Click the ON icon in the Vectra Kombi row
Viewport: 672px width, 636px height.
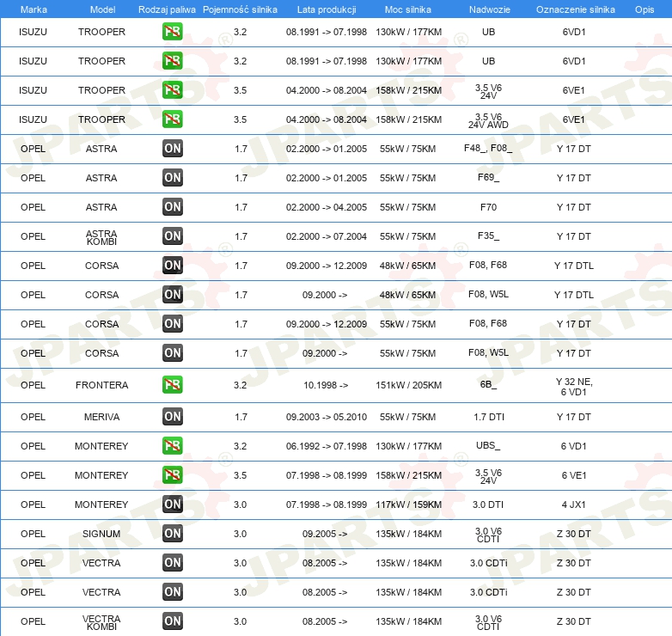tap(172, 621)
